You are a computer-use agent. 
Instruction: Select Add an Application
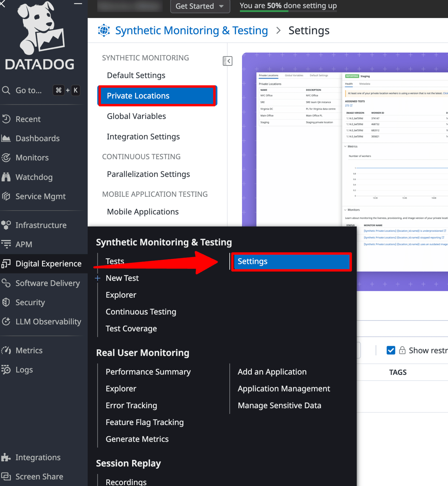pos(272,372)
